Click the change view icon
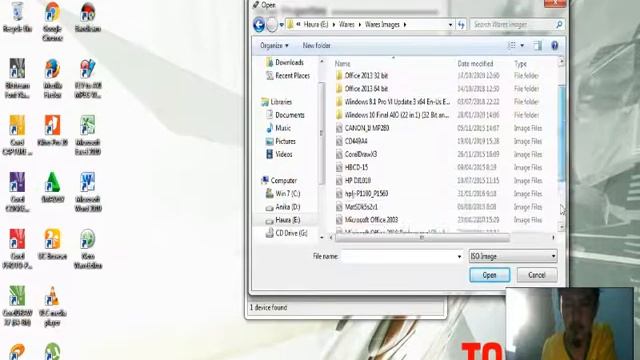The height and width of the screenshot is (360, 640). [x=512, y=45]
